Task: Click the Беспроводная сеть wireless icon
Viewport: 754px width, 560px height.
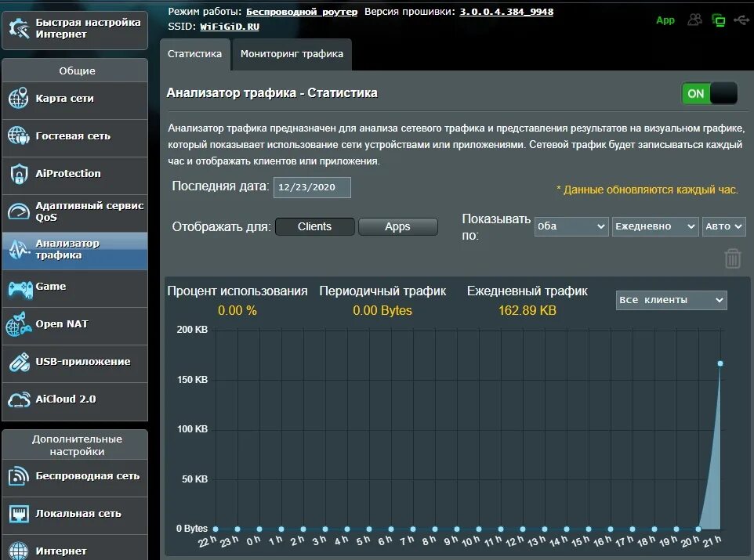Action: pos(18,476)
